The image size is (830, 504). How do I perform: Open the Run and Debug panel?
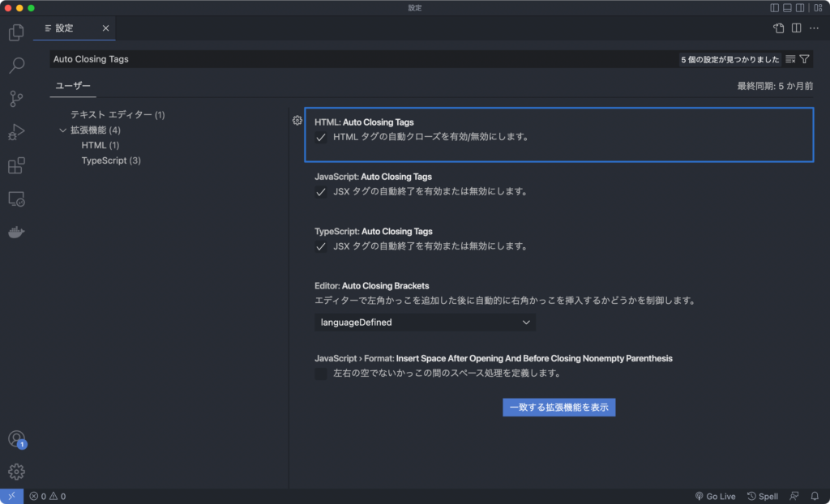click(16, 132)
